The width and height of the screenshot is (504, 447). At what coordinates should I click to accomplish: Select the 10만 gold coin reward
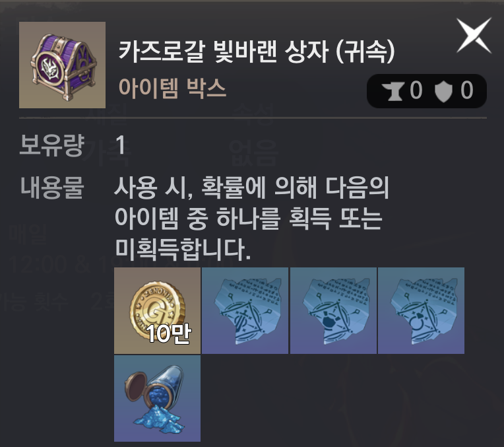tap(157, 310)
